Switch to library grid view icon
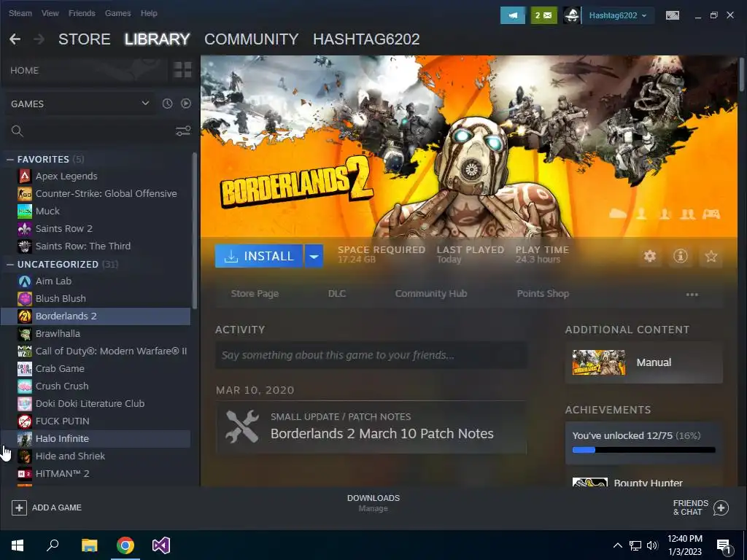The height and width of the screenshot is (560, 747). [x=182, y=69]
